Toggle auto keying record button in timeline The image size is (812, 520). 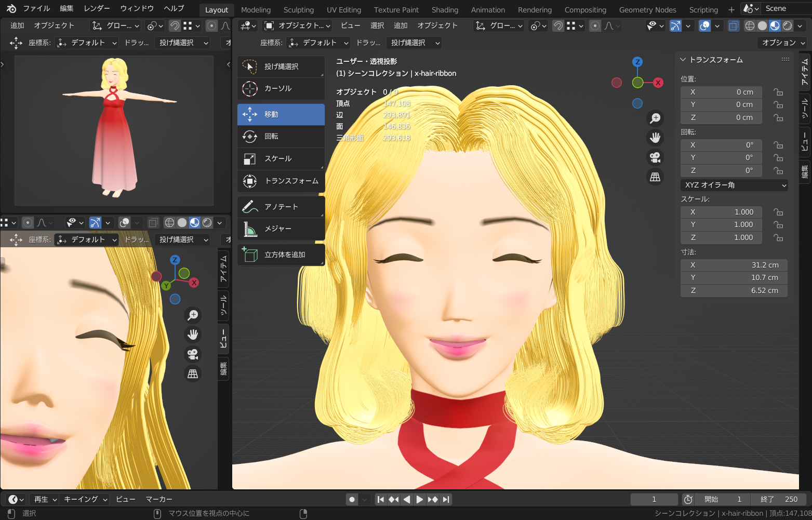pos(352,500)
